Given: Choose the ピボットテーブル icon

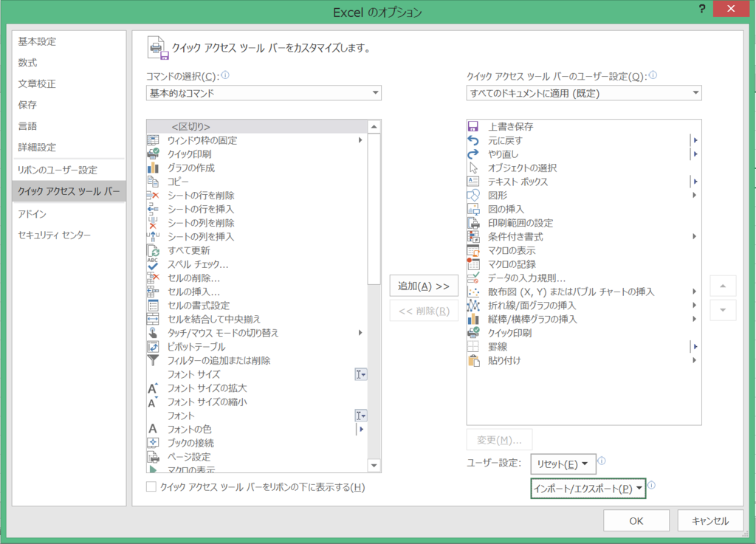Looking at the screenshot, I should (x=153, y=346).
